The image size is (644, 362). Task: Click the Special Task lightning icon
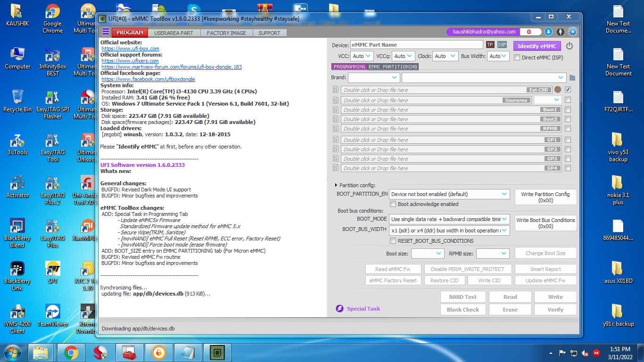[339, 309]
